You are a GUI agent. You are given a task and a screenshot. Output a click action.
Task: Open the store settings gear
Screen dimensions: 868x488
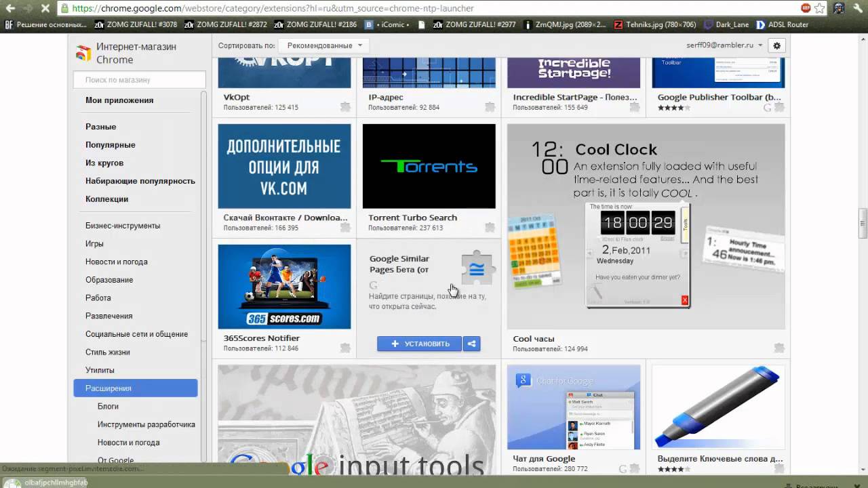777,45
